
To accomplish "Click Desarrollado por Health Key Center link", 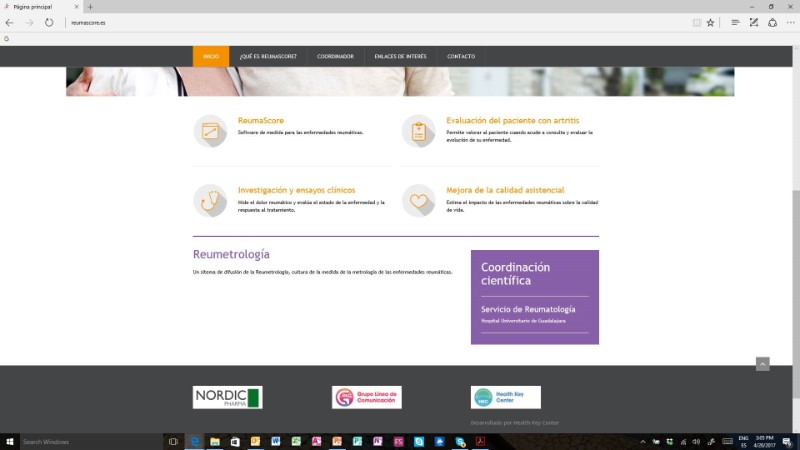I will [x=515, y=422].
